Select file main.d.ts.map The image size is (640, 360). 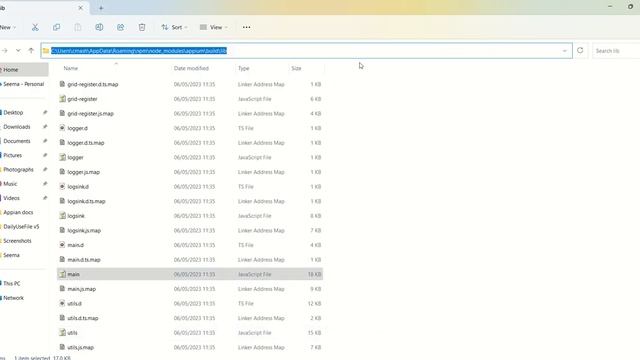click(190, 260)
